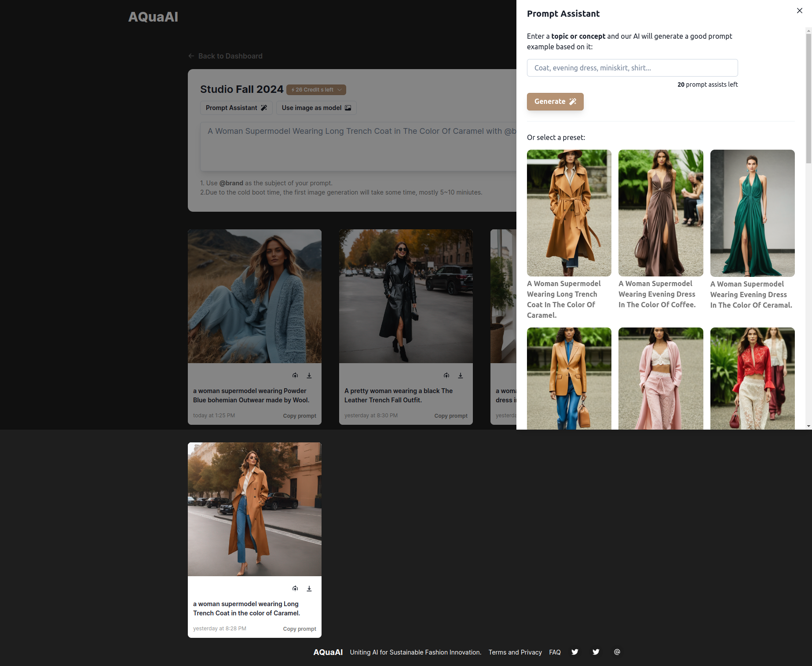Close the Prompt Assistant panel
This screenshot has height=666, width=812.
[x=799, y=11]
